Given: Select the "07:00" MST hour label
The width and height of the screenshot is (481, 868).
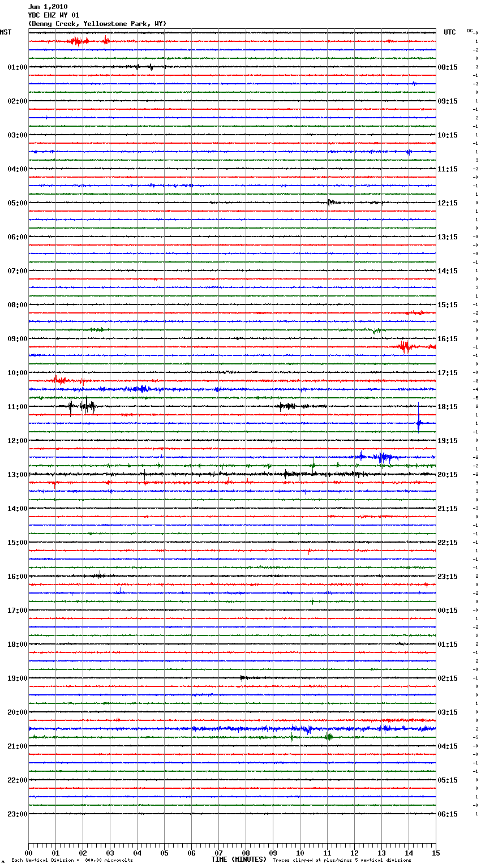Looking at the screenshot, I should (18, 271).
